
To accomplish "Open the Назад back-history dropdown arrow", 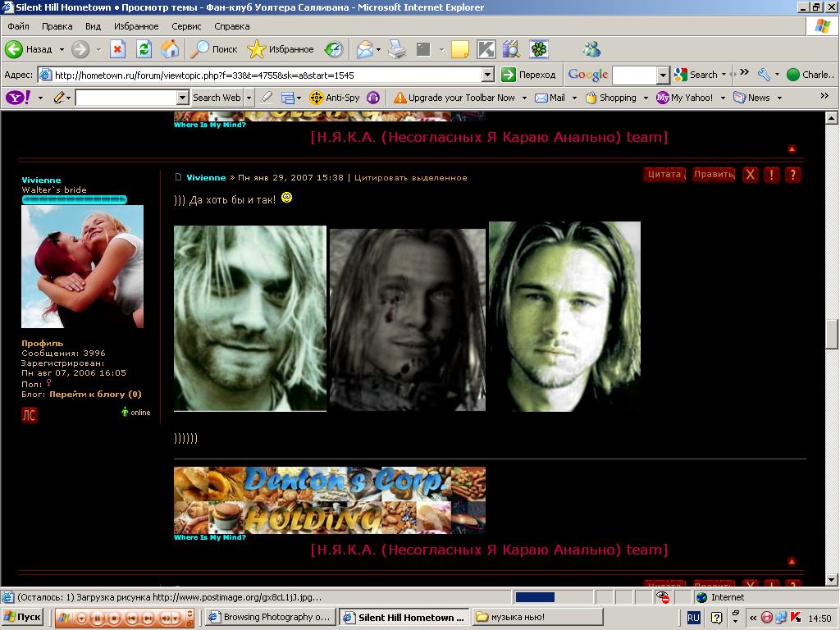I will pos(62,49).
